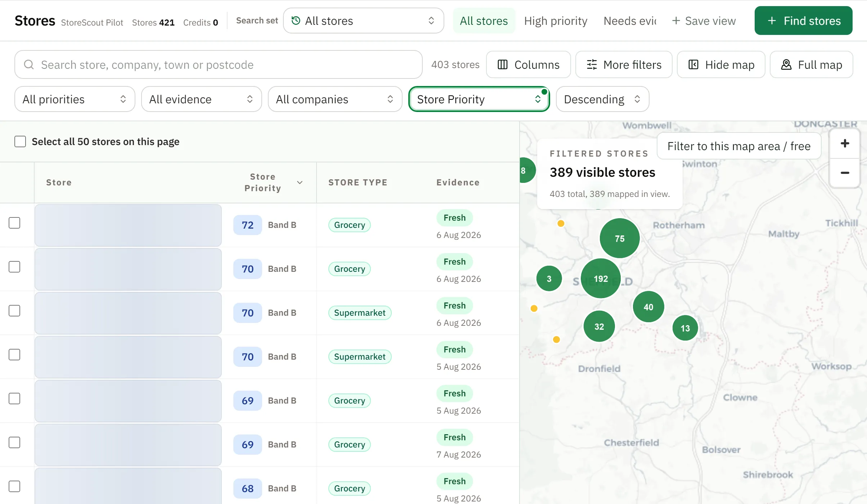
Task: Tick the checkbox for the priority 72 store
Action: [x=14, y=223]
